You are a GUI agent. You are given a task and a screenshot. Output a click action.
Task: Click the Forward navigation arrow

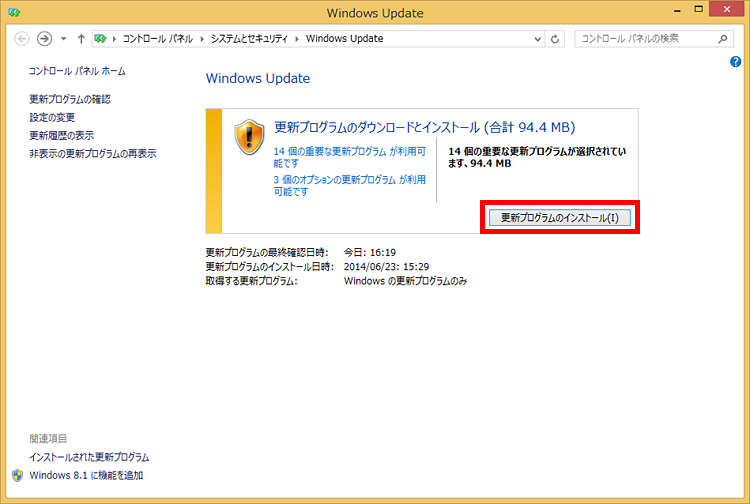click(44, 39)
